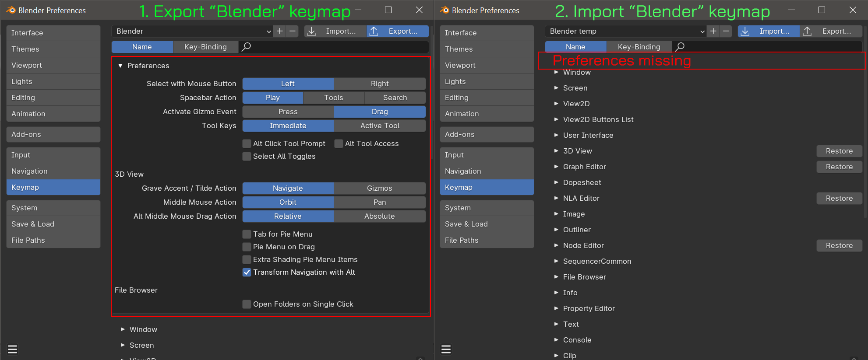Open the Themes tab in left window
Viewport: 868px width, 360px height.
tap(53, 49)
